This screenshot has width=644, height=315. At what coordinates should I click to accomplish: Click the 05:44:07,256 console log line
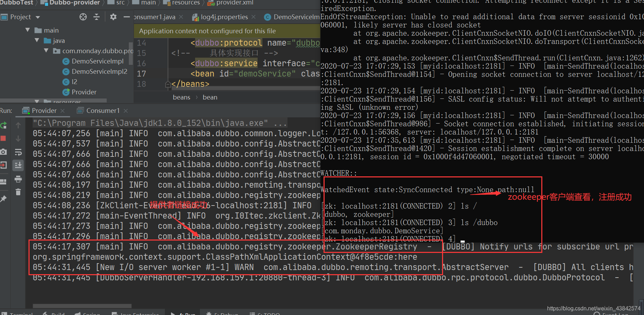(x=177, y=133)
